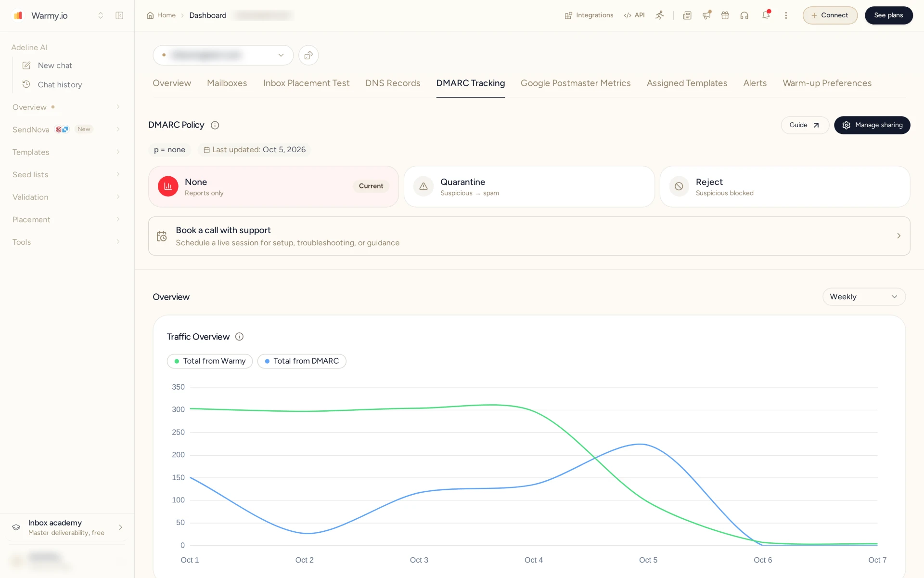The width and height of the screenshot is (924, 578).
Task: Open the megaphone announcements icon
Action: tap(706, 15)
